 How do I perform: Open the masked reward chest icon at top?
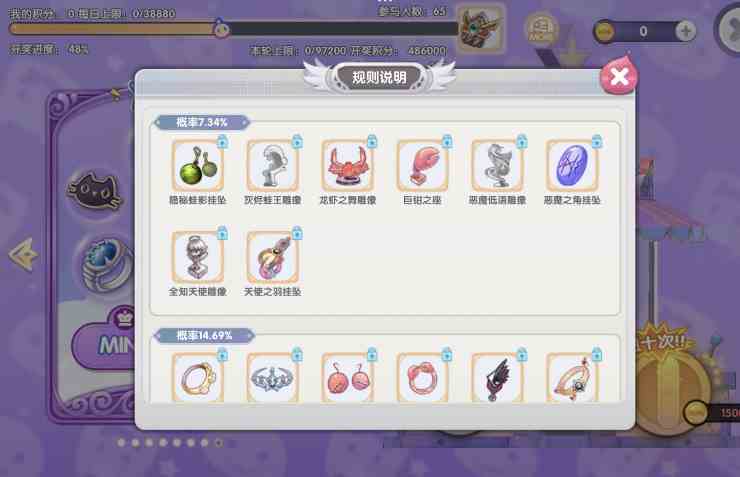pyautogui.click(x=480, y=28)
